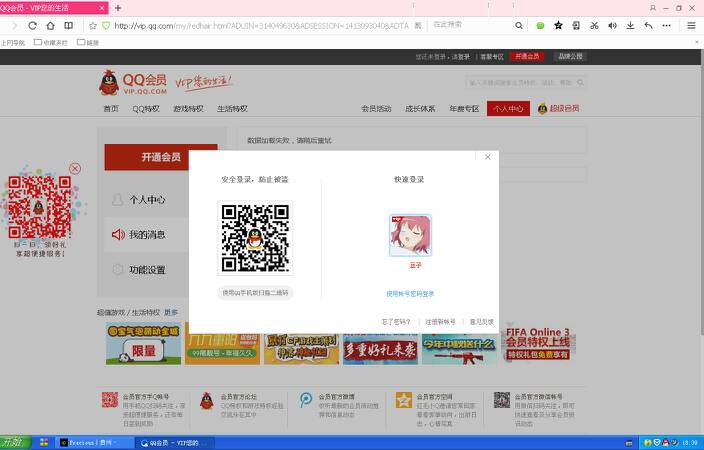Click the 注册新帐号 link

(x=440, y=322)
